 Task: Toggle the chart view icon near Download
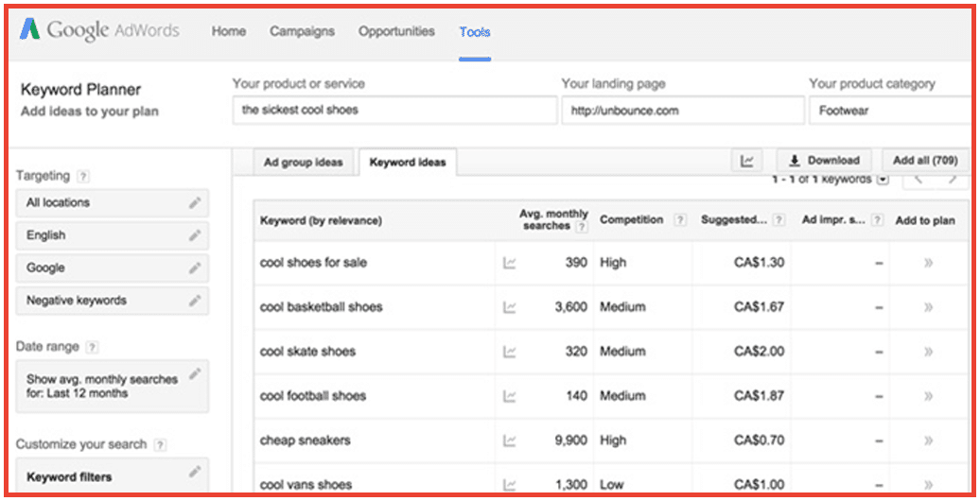click(747, 161)
